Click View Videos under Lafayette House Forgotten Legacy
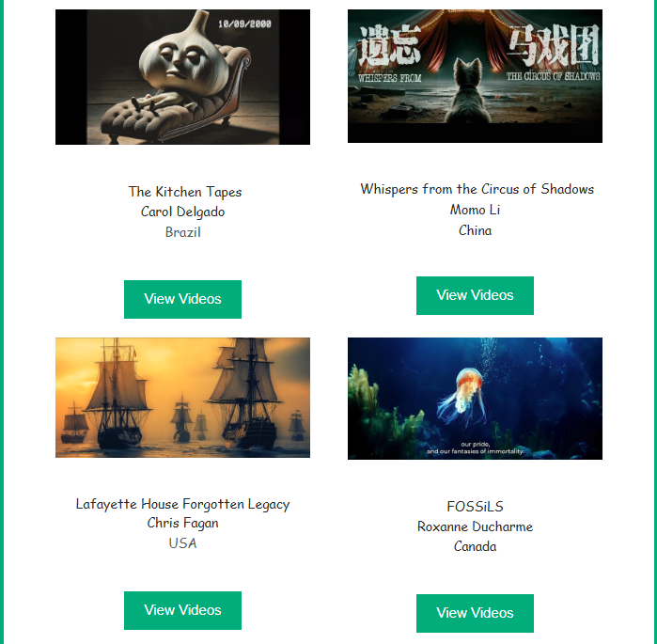 point(182,610)
